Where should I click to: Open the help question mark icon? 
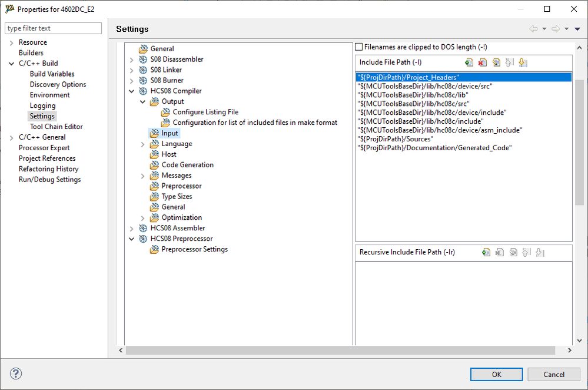pos(16,374)
